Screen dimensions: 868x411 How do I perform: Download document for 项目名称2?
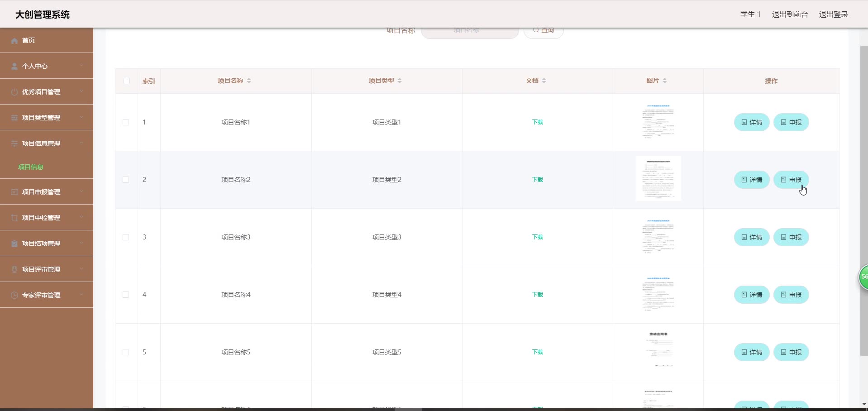(538, 180)
